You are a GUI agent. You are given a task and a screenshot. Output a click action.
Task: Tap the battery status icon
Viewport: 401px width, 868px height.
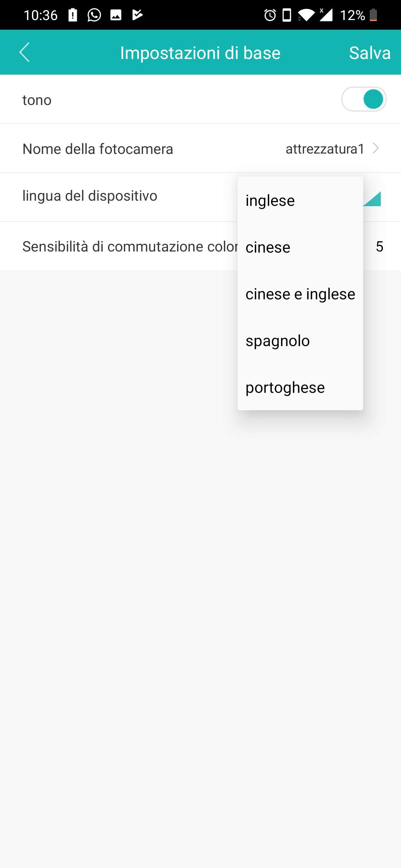click(x=374, y=15)
